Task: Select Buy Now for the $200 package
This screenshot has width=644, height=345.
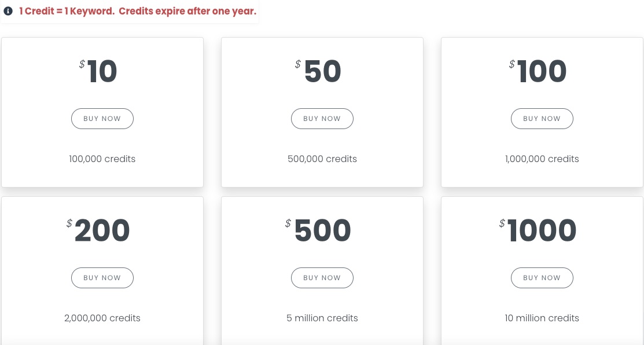Action: pos(102,278)
